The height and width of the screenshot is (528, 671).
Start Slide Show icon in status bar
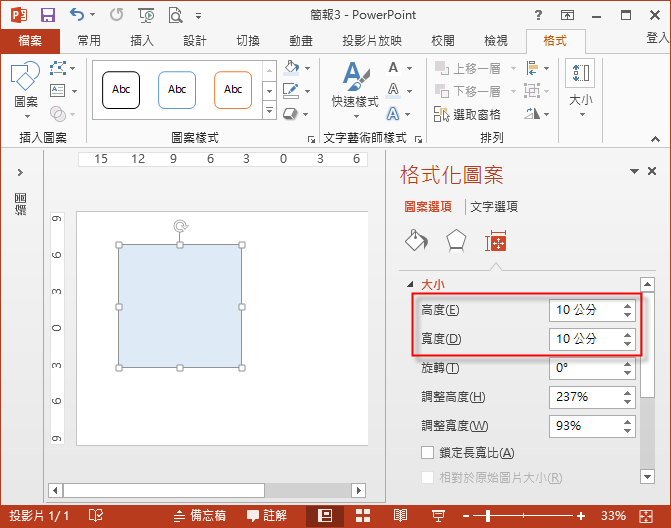tap(438, 516)
